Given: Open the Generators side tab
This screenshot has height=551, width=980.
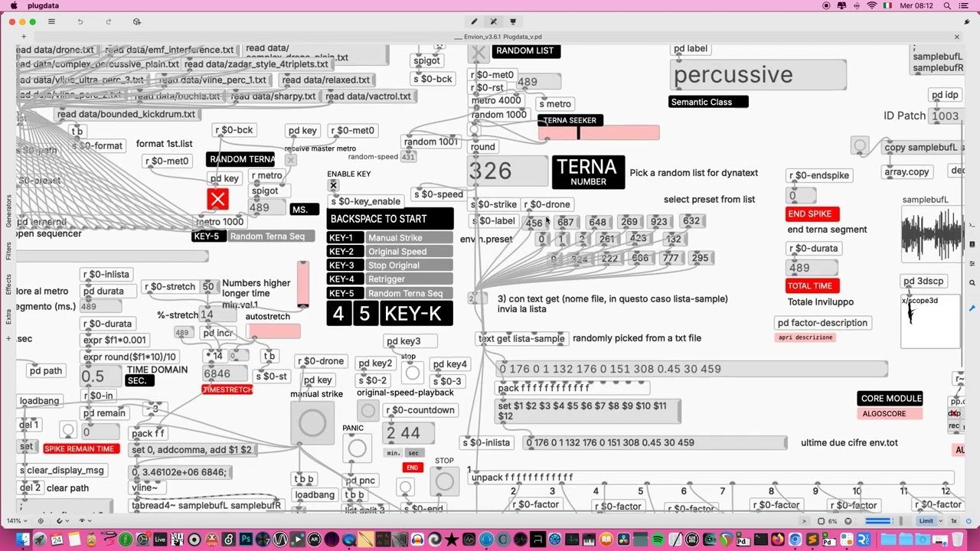Looking at the screenshot, I should pos(8,210).
